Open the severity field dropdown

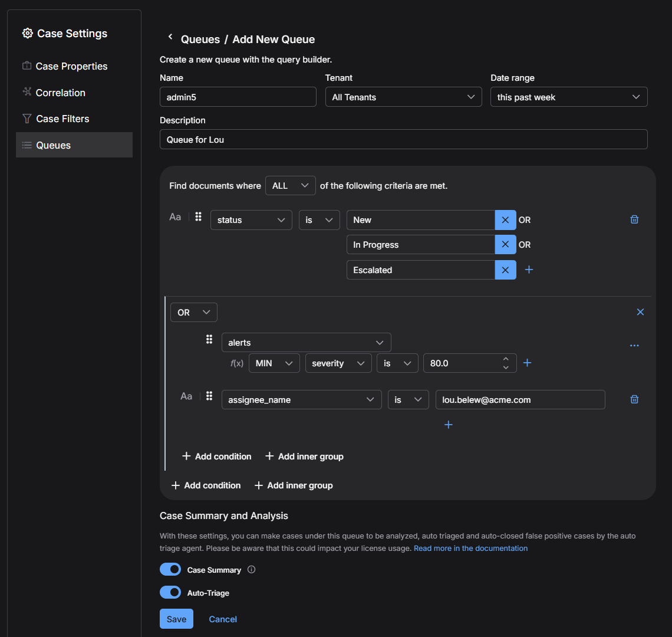pos(338,363)
